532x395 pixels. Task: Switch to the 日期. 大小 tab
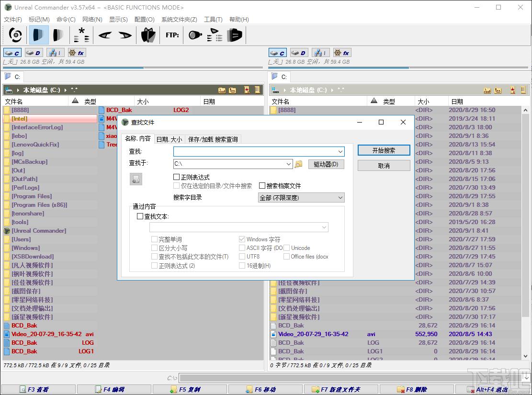click(169, 139)
